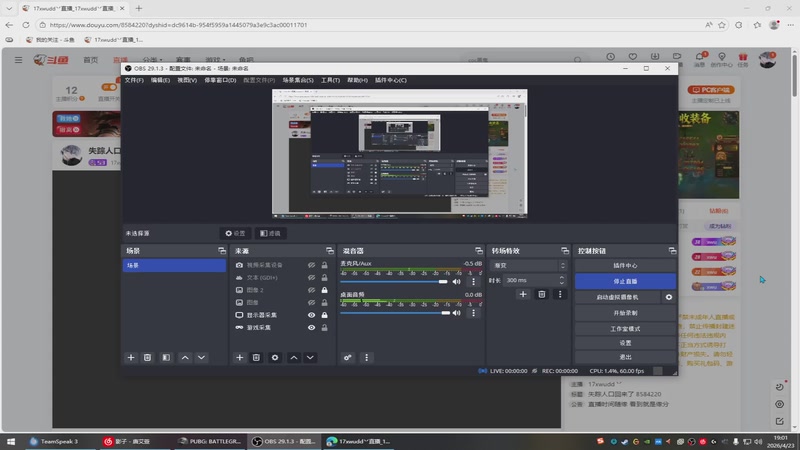Open the 渐变 transition type dropdown
800x450 pixels.
tap(528, 266)
